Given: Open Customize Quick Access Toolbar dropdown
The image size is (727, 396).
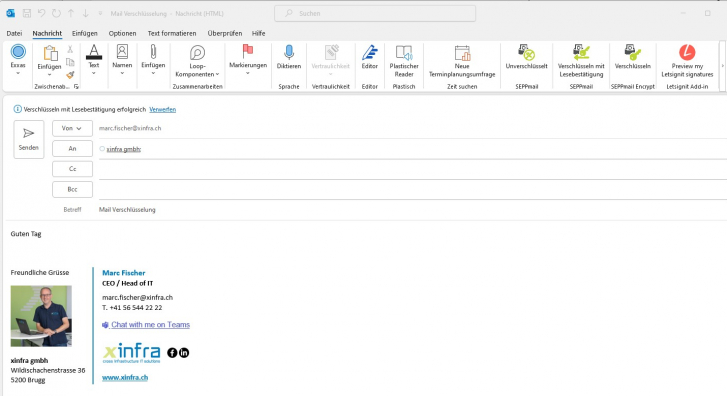Looking at the screenshot, I should [x=100, y=13].
